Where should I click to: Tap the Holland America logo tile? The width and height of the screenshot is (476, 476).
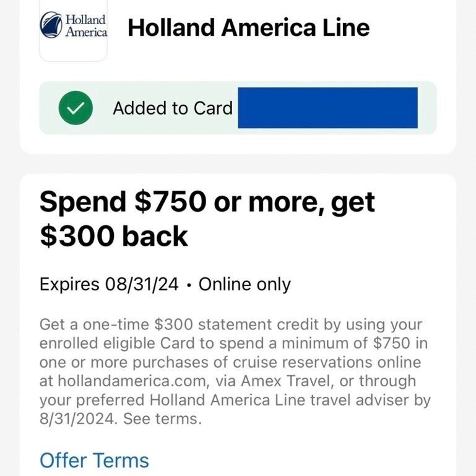click(73, 30)
